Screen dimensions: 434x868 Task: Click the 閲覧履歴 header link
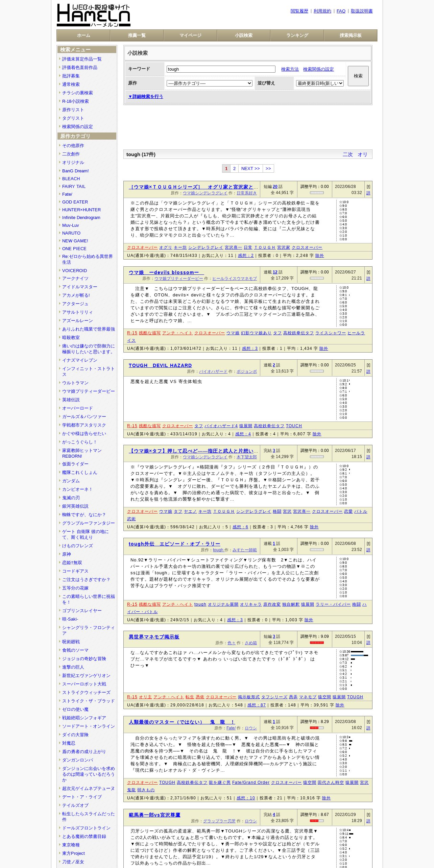(299, 11)
